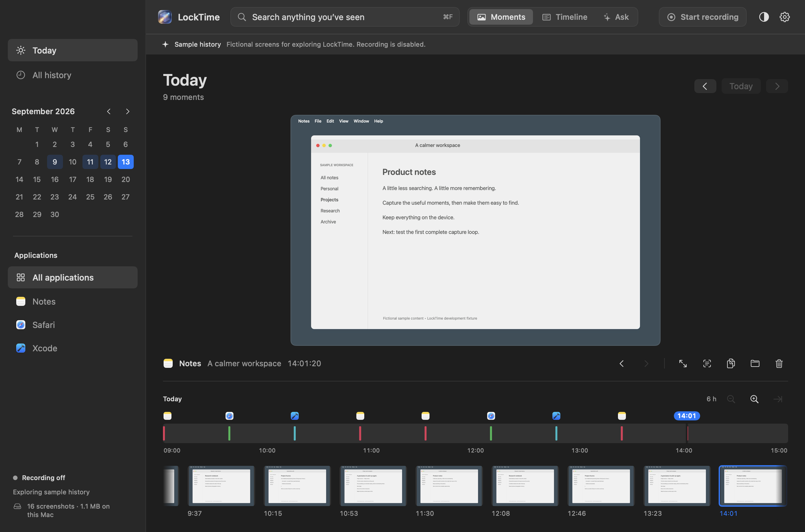This screenshot has height=532, width=805.
Task: Toggle the light/dark appearance icon
Action: [763, 17]
